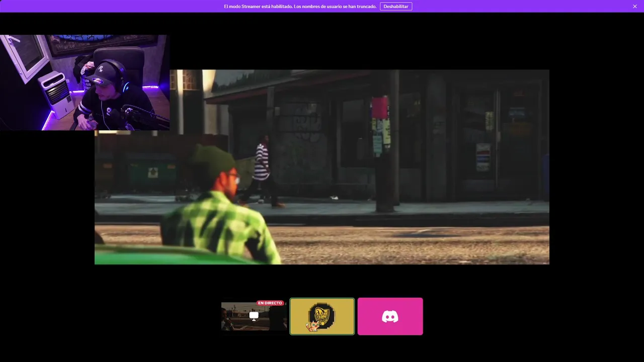Click the Deshabilitar button in the Streamer mode banner
Viewport: 644px width, 362px height.
click(396, 7)
